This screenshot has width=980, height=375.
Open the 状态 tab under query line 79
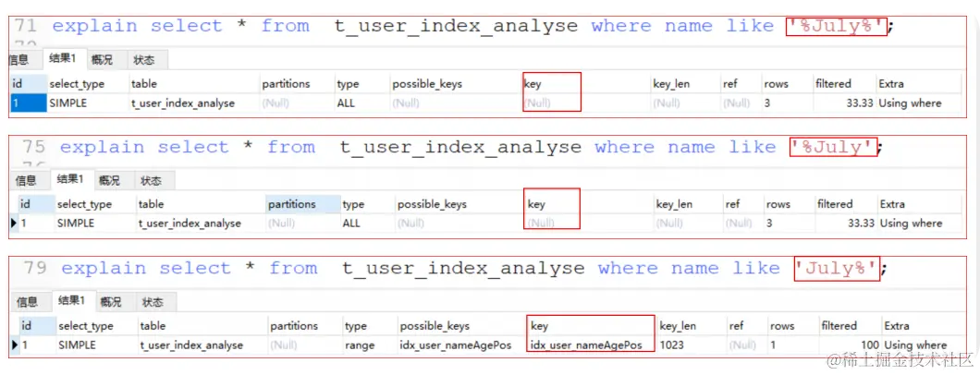[153, 303]
